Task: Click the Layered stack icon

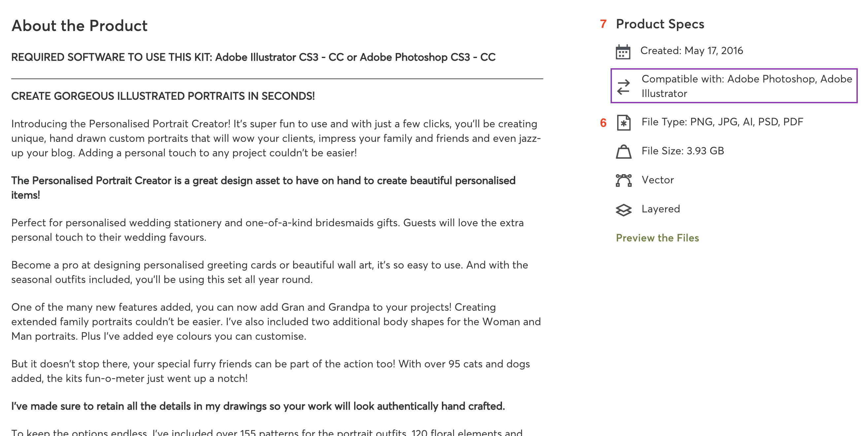Action: coord(623,210)
